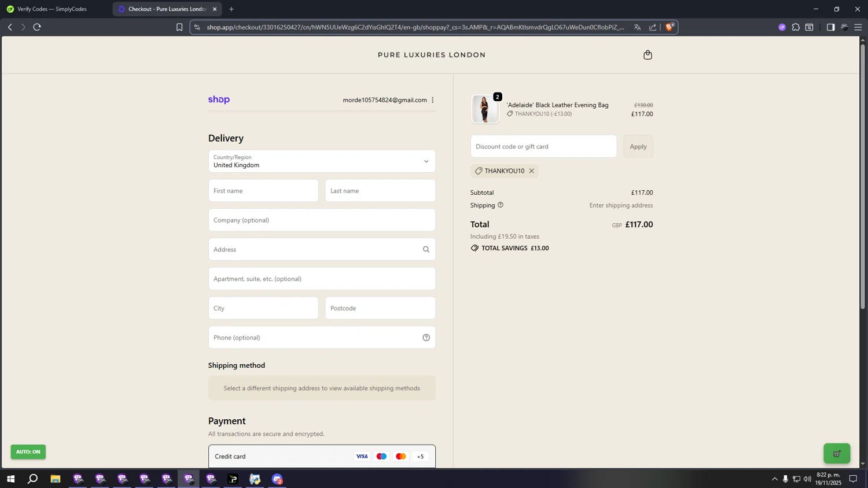The image size is (868, 488).
Task: Open the browser extensions puzzle icon
Action: point(796,27)
